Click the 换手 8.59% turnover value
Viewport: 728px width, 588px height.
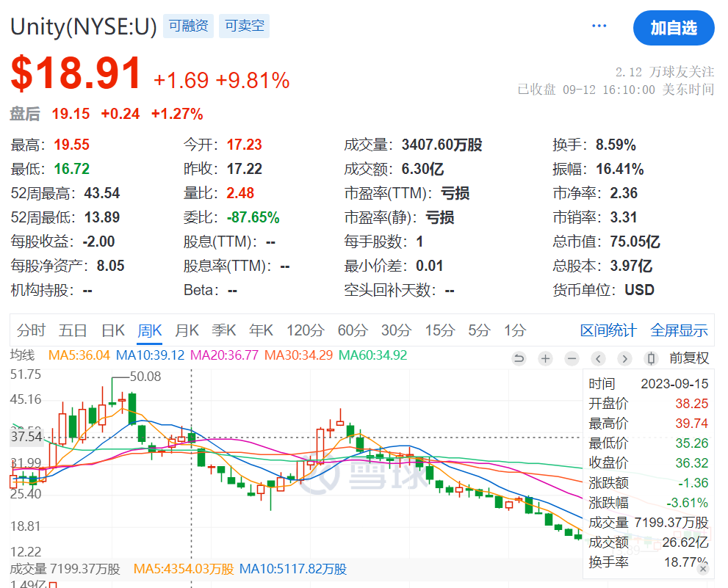pyautogui.click(x=616, y=145)
